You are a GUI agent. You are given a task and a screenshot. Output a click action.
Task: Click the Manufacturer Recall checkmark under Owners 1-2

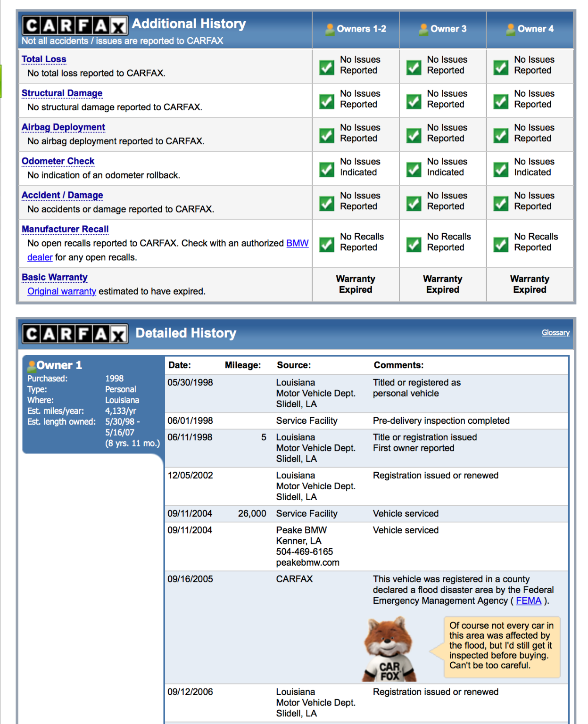[x=327, y=244]
